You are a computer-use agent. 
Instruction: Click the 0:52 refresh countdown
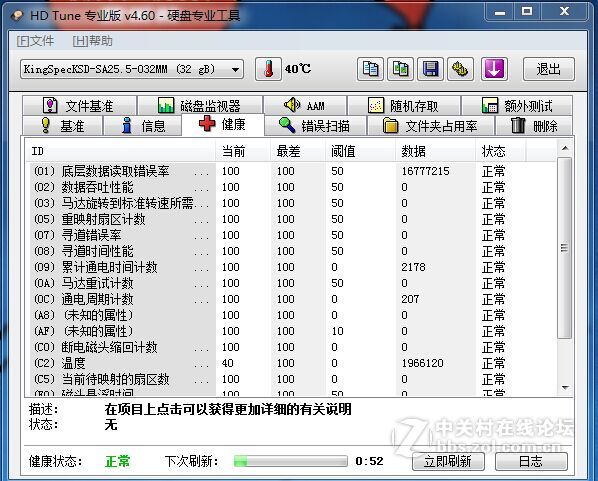369,461
